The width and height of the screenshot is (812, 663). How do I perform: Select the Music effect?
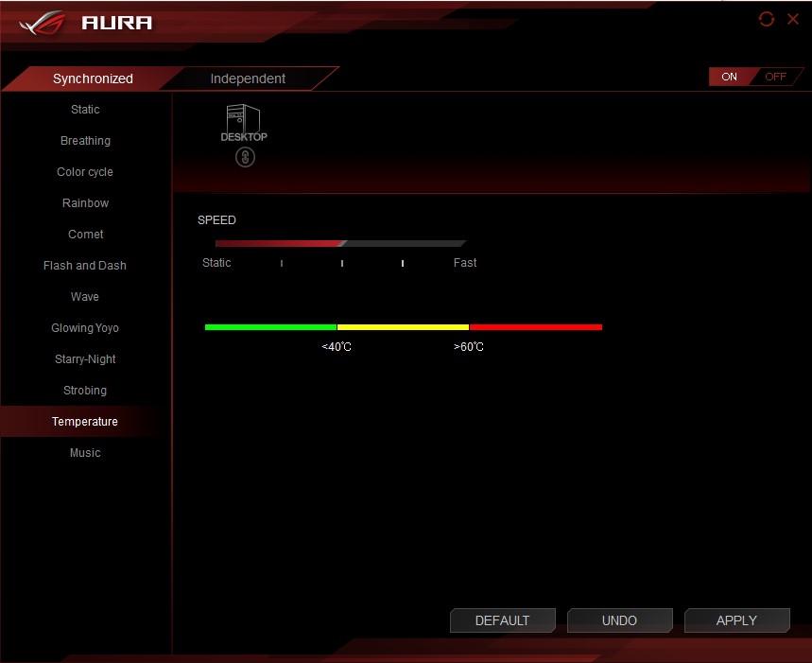coord(85,453)
